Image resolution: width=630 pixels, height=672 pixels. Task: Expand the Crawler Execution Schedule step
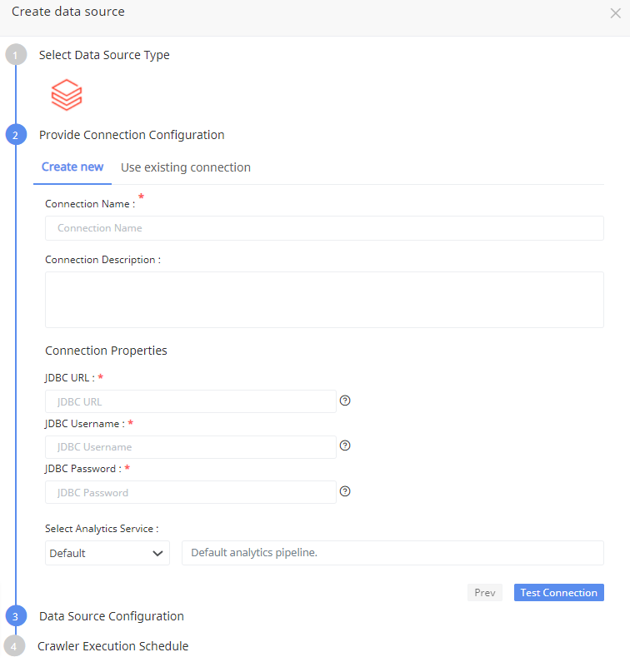coord(112,645)
